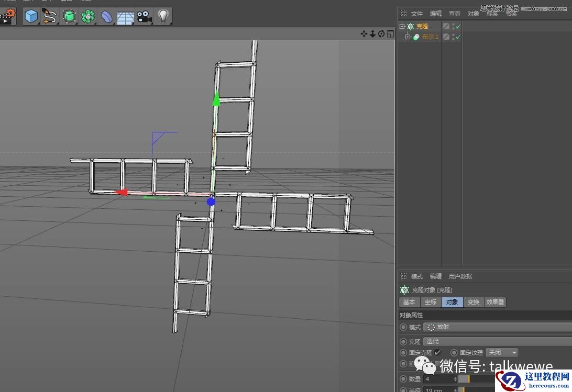Toggle the green enable checkmark on 克隆
Image resolution: width=572 pixels, height=392 pixels.
457,26
